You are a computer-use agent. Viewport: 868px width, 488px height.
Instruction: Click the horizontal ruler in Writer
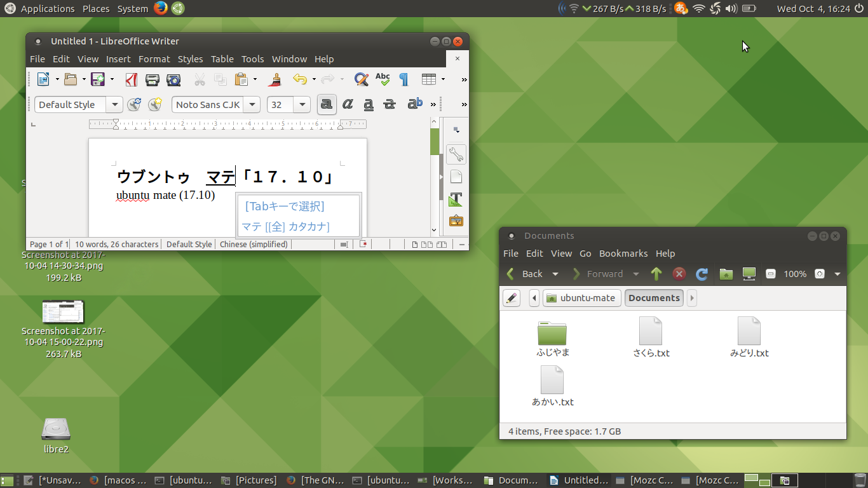click(x=227, y=124)
